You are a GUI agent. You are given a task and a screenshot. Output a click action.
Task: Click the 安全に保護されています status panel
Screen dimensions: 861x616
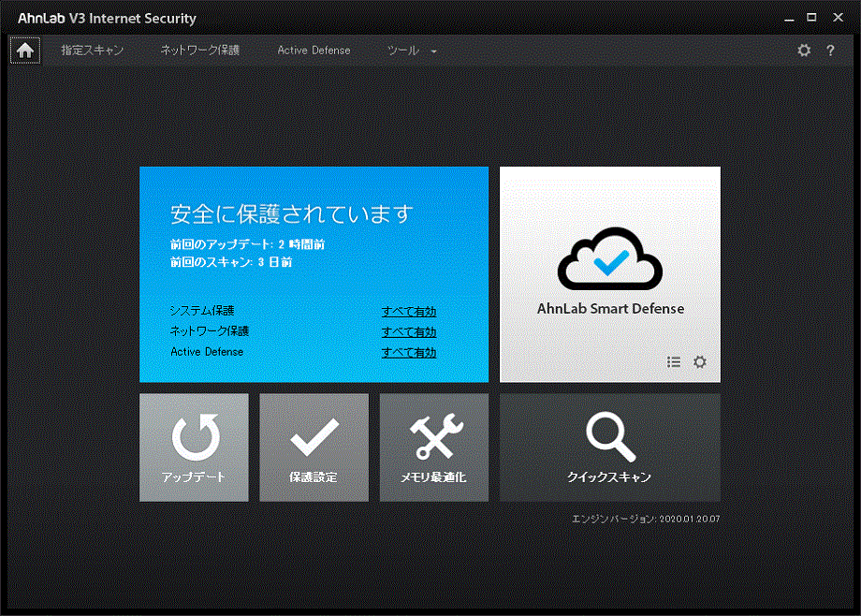click(x=291, y=214)
